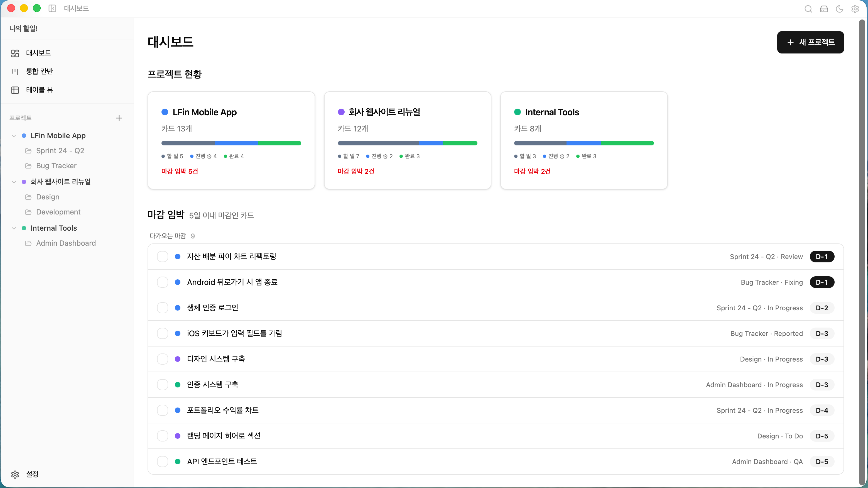Toggle the sidebar collapse icon
868x488 pixels.
coord(52,8)
